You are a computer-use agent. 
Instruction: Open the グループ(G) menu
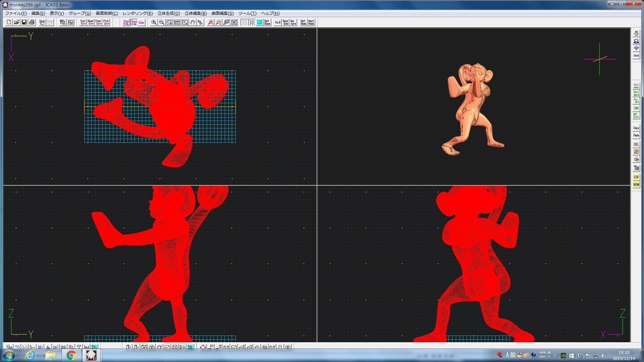[x=80, y=13]
